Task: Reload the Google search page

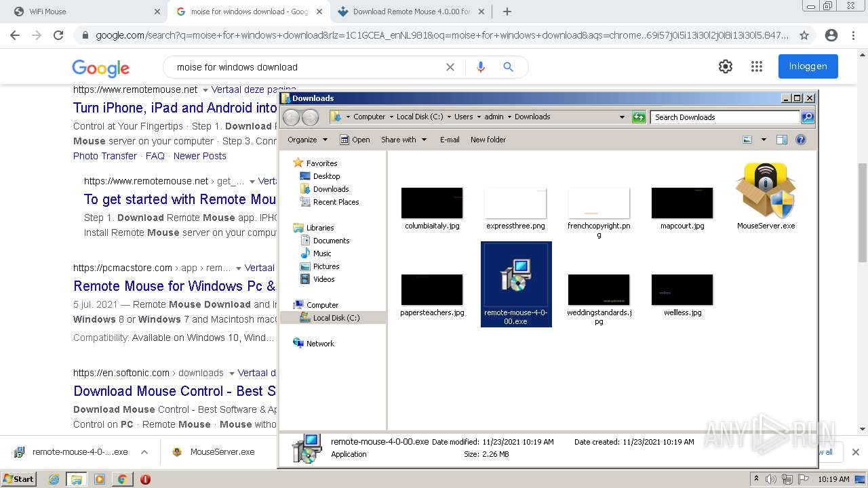Action: [58, 35]
